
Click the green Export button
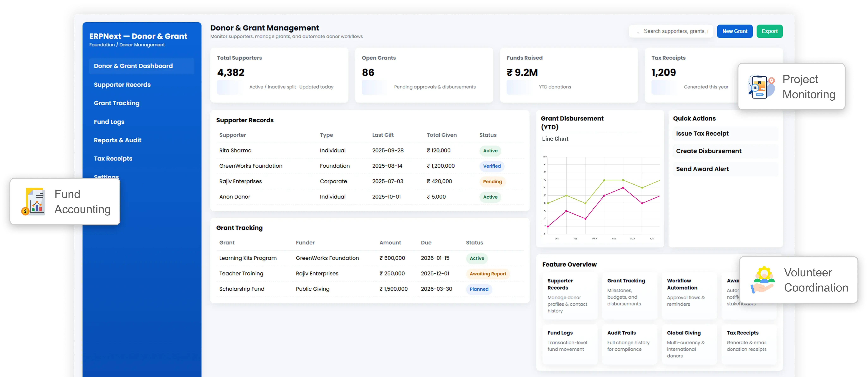pyautogui.click(x=770, y=31)
